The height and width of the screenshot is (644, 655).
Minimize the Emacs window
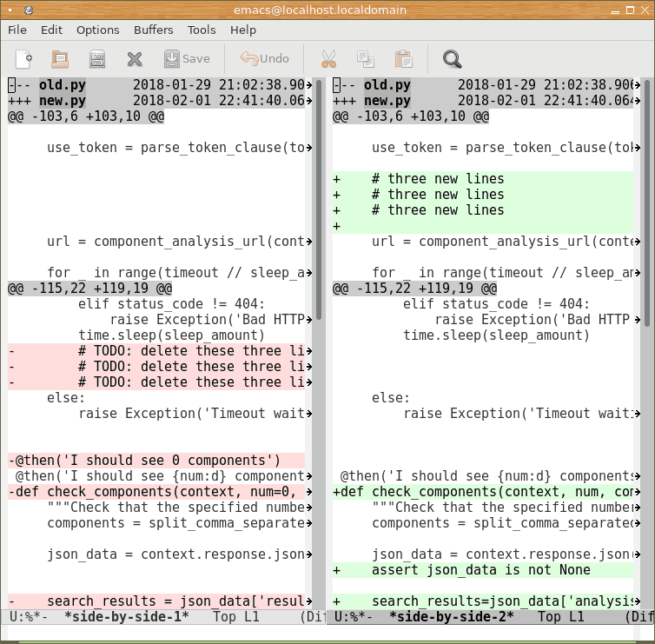point(615,11)
